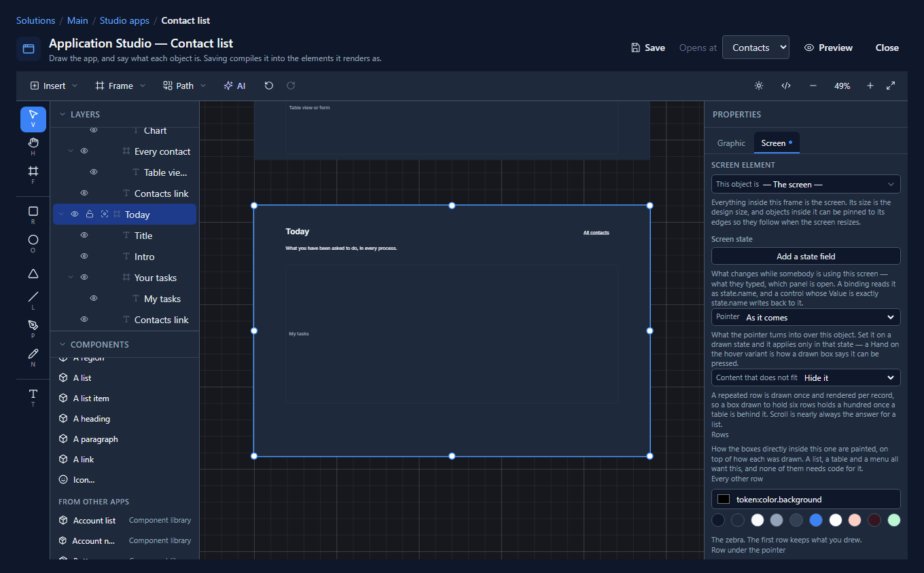Open the AI assistant button
The width and height of the screenshot is (924, 573).
(234, 86)
